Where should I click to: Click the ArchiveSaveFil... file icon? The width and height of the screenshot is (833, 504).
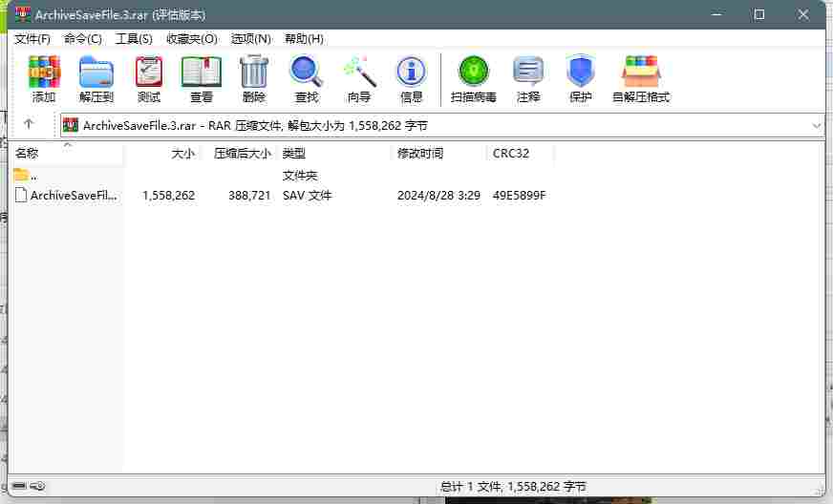pyautogui.click(x=21, y=195)
